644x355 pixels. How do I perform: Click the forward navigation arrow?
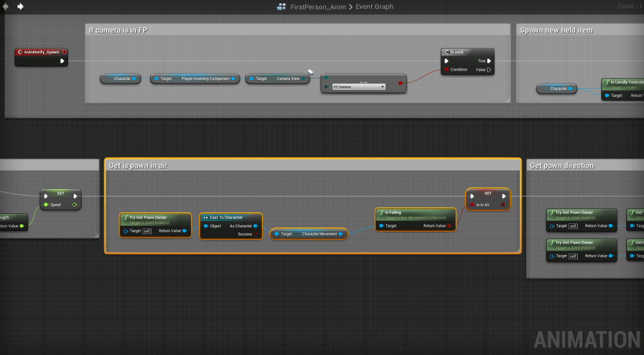[20, 6]
